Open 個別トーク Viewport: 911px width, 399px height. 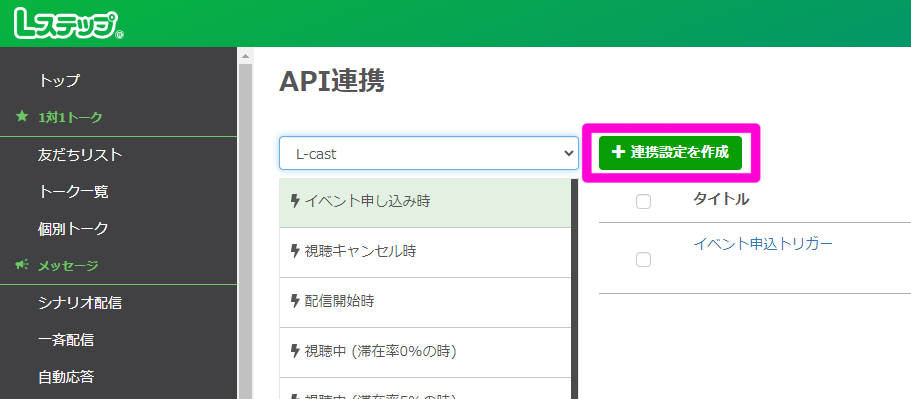(73, 229)
